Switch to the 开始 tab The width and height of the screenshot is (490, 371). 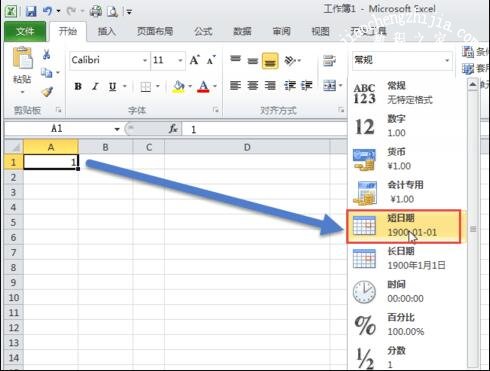pyautogui.click(x=68, y=32)
